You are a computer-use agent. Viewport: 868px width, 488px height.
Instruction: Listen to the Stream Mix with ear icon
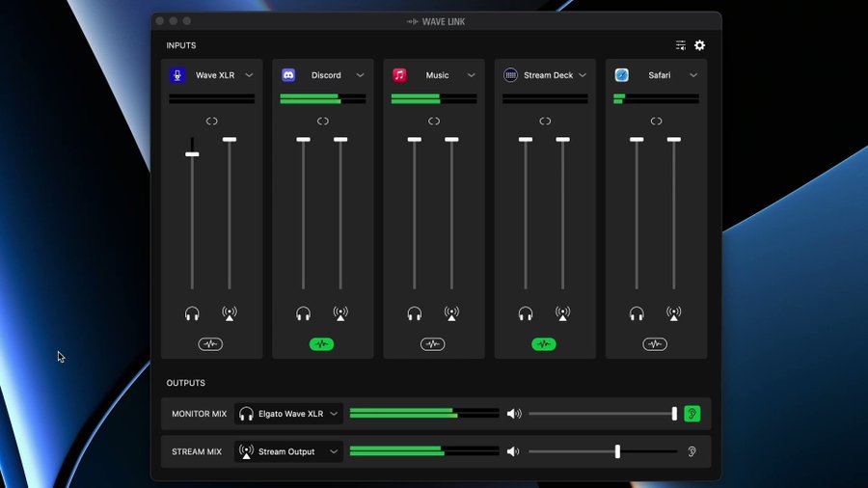click(x=692, y=451)
